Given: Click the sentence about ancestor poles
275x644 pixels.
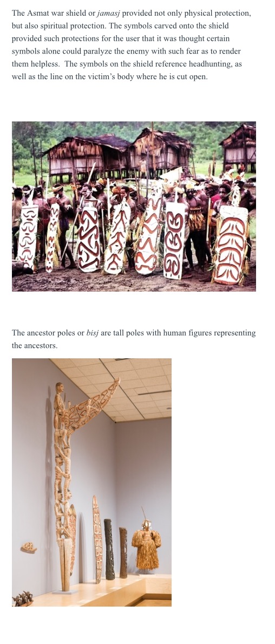Looking at the screenshot, I should [x=134, y=339].
